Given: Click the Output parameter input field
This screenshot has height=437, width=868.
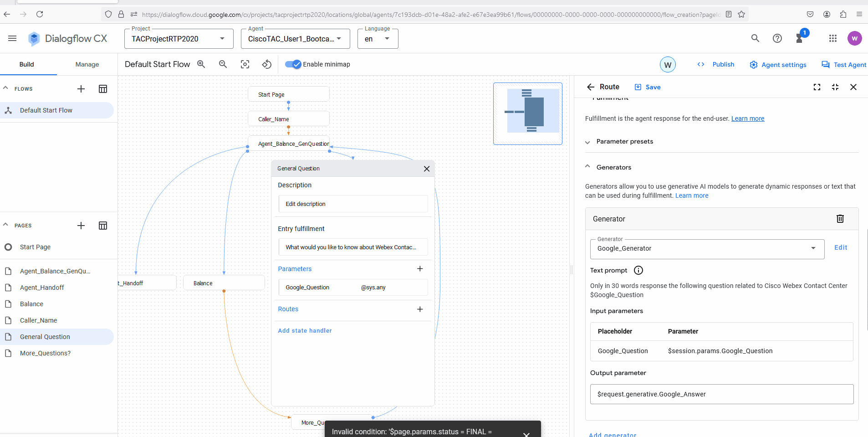Looking at the screenshot, I should click(722, 394).
